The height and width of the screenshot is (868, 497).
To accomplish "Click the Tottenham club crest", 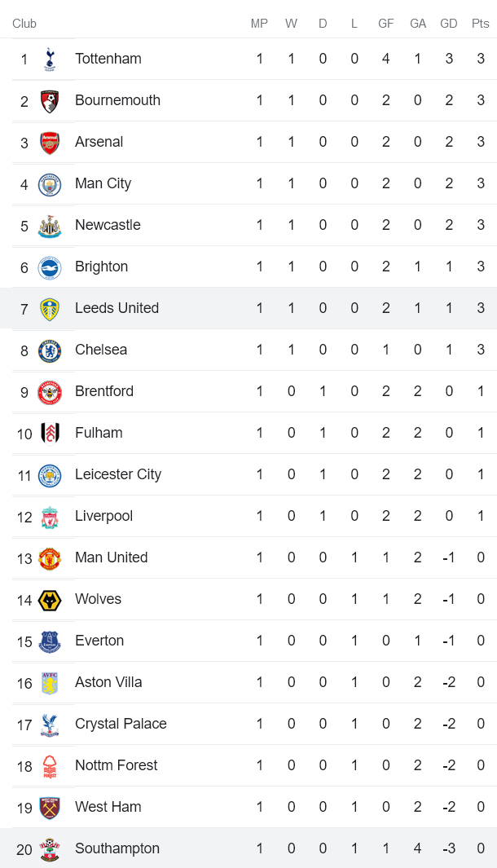I will coord(50,59).
